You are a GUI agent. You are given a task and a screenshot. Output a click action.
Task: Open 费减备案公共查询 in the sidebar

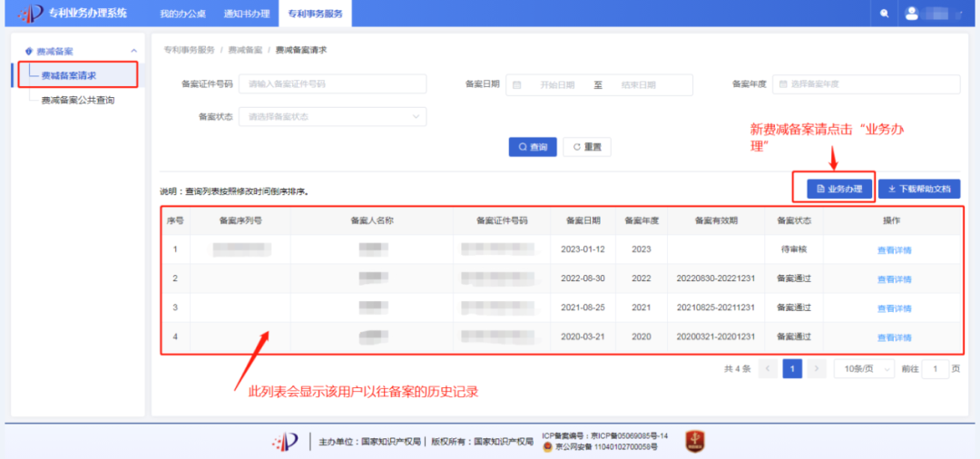[78, 100]
